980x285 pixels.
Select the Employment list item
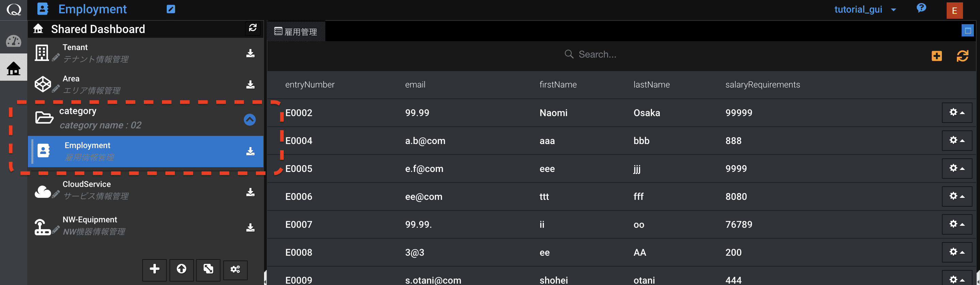(146, 152)
